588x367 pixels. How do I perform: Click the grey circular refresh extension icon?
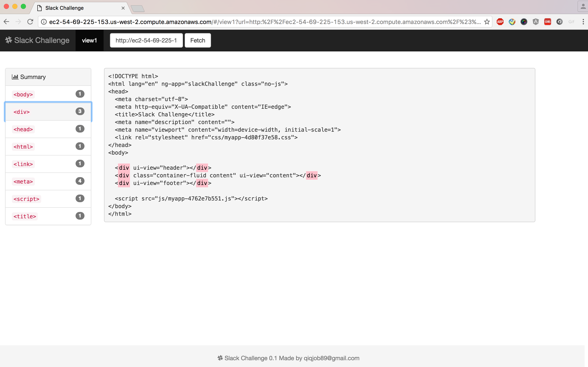coord(559,22)
